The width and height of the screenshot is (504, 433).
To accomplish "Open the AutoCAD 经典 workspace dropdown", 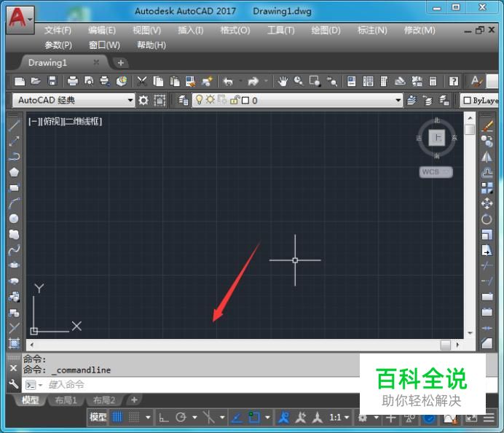I will point(130,100).
